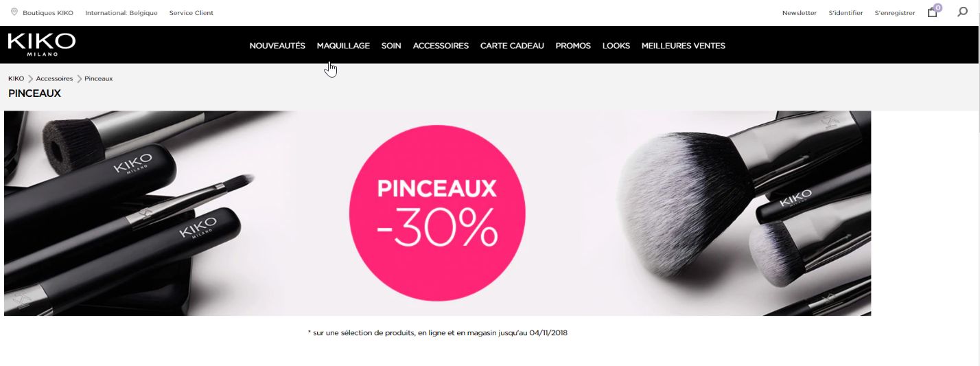This screenshot has height=366, width=980.
Task: Open the Nouveautés menu
Action: [x=277, y=46]
